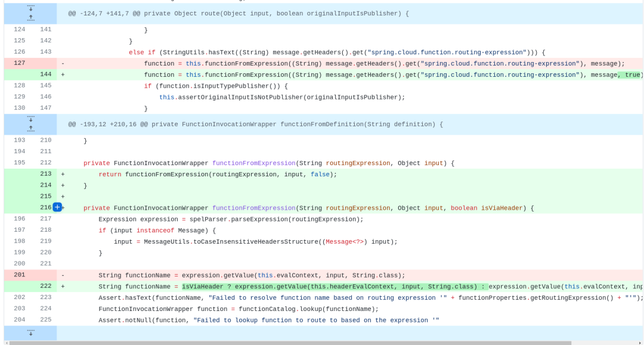The image size is (644, 345).
Task: Click 'else if (StringUtils.hasText' code line
Action: point(337,52)
